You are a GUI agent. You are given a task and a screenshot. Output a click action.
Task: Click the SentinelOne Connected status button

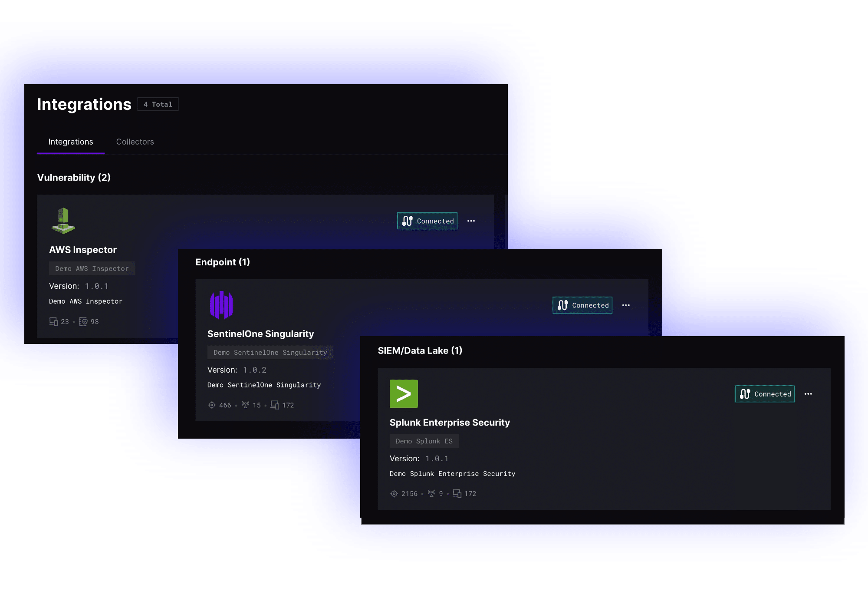point(582,305)
